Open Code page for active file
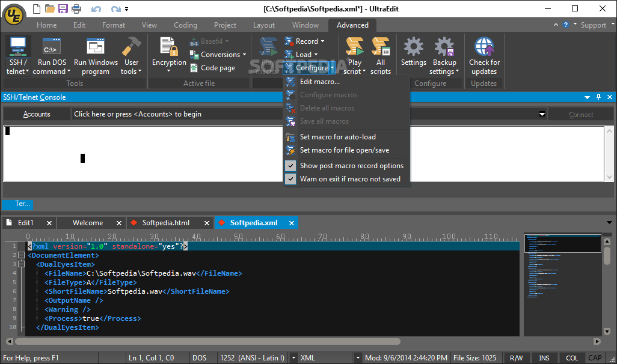Image resolution: width=617 pixels, height=364 pixels. click(x=213, y=68)
